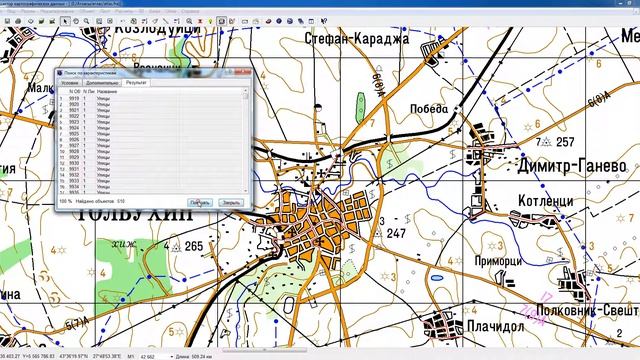This screenshot has width=640, height=360.
Task: Click the Показать button in search dialog
Action: click(x=200, y=202)
